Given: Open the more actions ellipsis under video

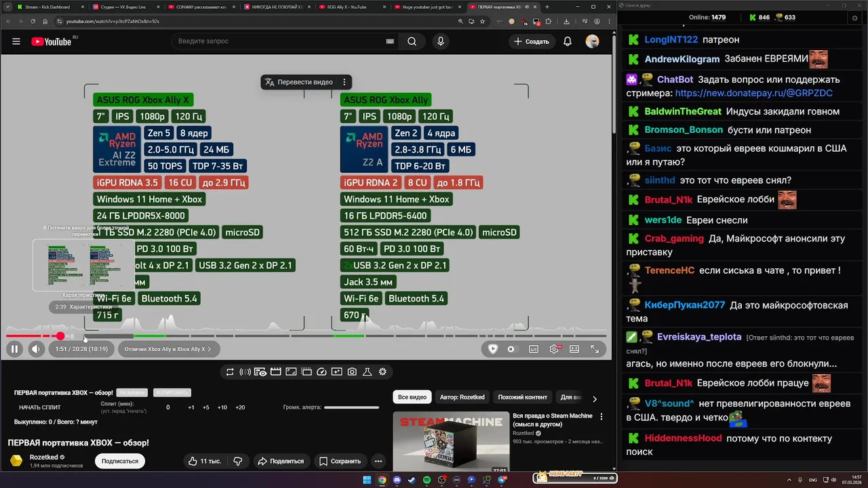Looking at the screenshot, I should pyautogui.click(x=378, y=461).
